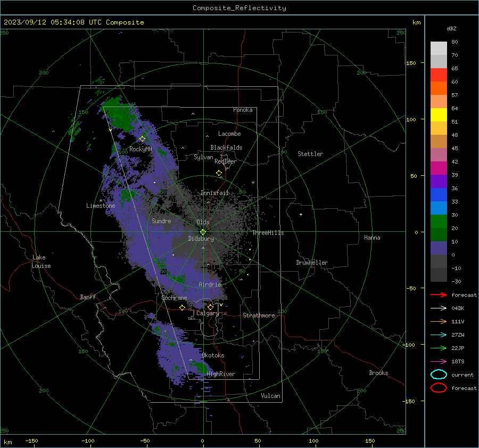Select the purple 36 dBZ color swatch
The height and width of the screenshot is (448, 479).
439,181
